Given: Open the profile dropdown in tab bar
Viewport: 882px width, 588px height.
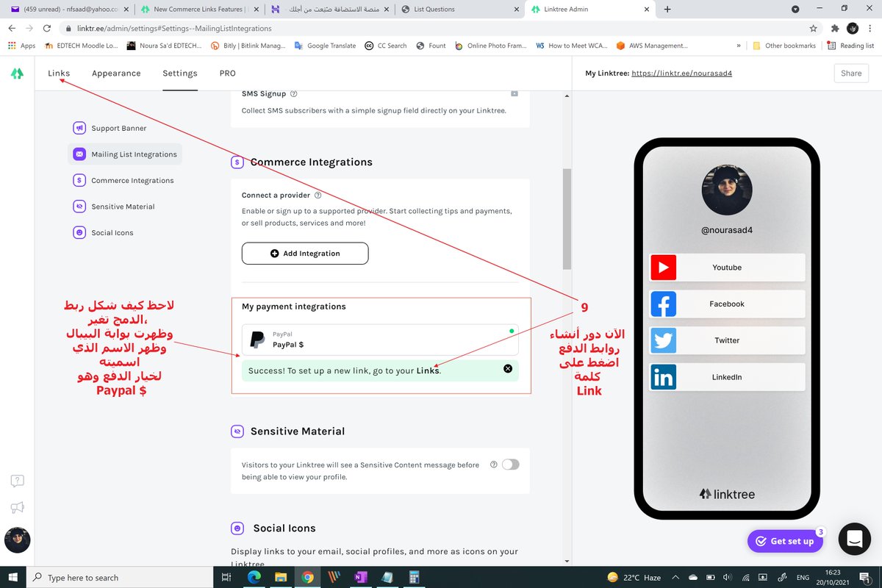Looking at the screenshot, I should pos(795,10).
